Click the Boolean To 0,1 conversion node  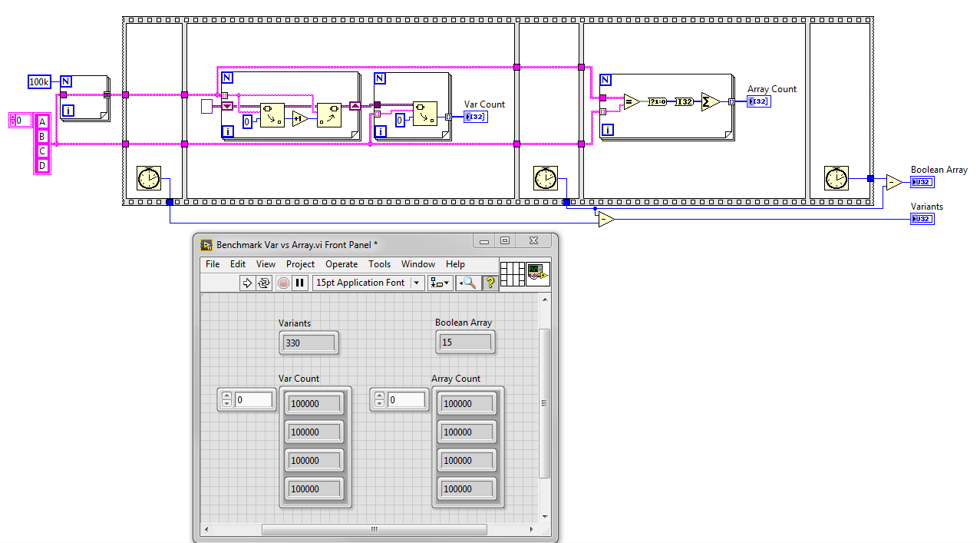pyautogui.click(x=658, y=101)
